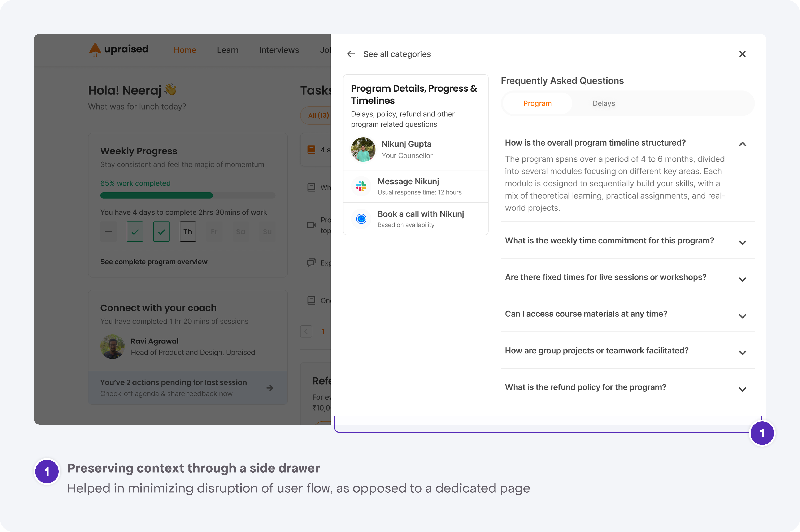
Task: Select the Th day box
Action: [x=188, y=232]
